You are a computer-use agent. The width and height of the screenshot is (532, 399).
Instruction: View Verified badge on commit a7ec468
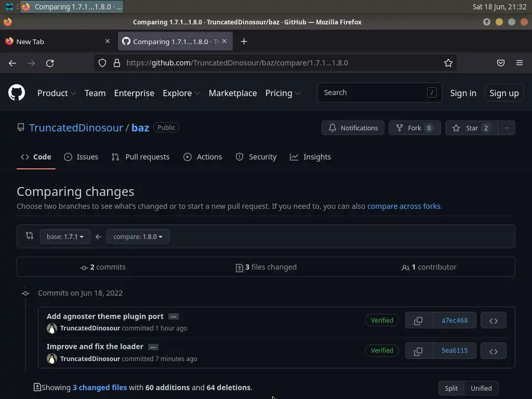[x=382, y=320]
